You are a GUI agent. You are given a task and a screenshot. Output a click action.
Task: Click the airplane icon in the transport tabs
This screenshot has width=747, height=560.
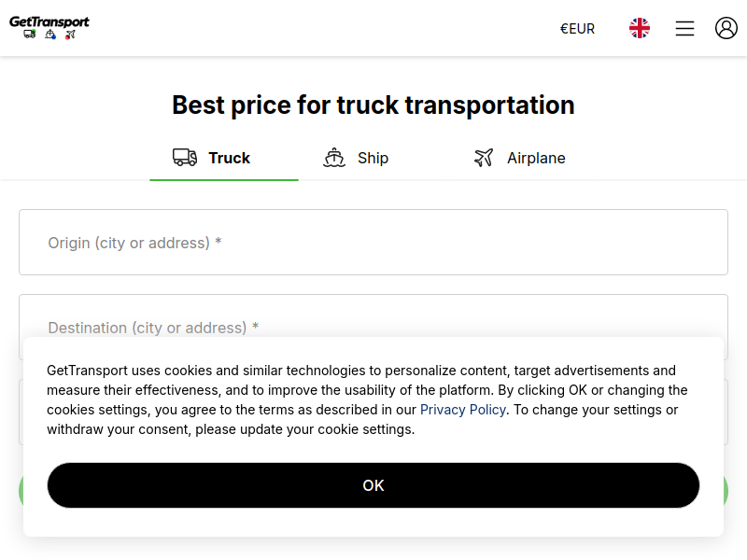point(484,158)
